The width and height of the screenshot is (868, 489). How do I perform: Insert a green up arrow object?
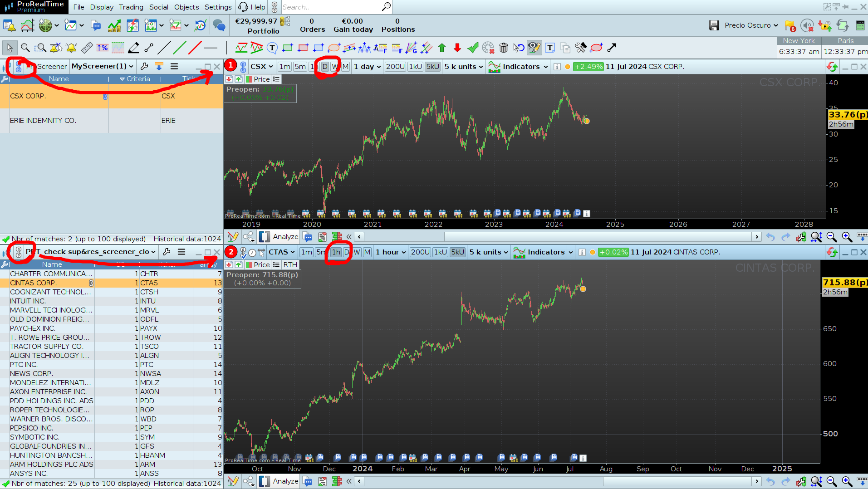click(x=442, y=48)
